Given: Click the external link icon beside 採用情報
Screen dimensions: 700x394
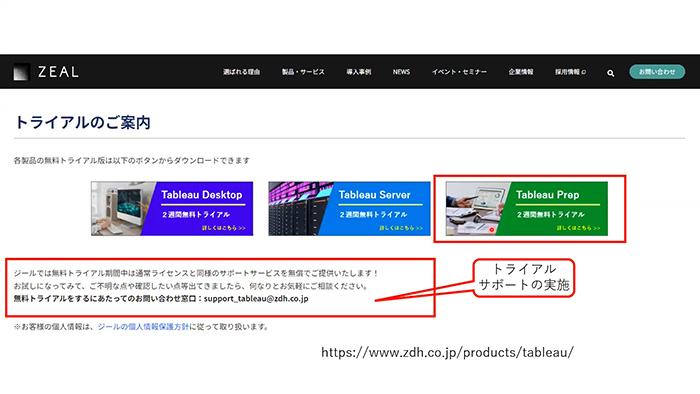Looking at the screenshot, I should pos(583,72).
